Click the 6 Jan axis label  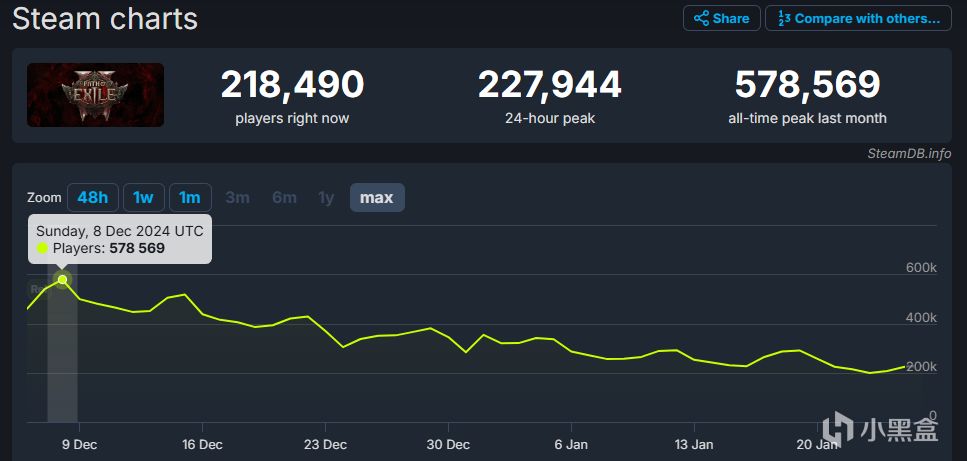(572, 444)
